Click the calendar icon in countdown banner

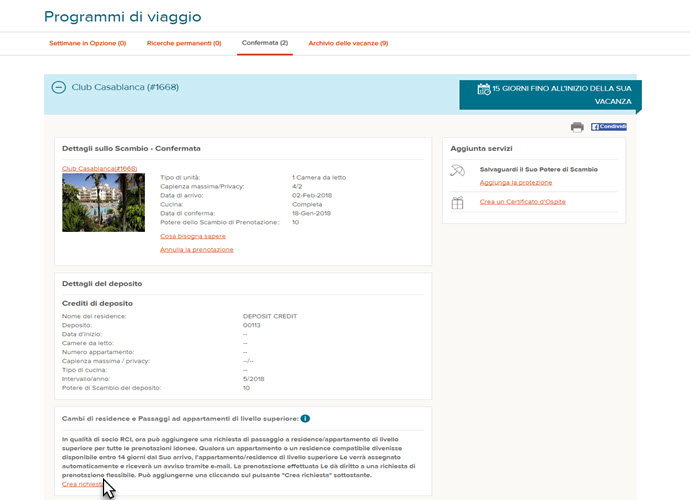pos(484,89)
